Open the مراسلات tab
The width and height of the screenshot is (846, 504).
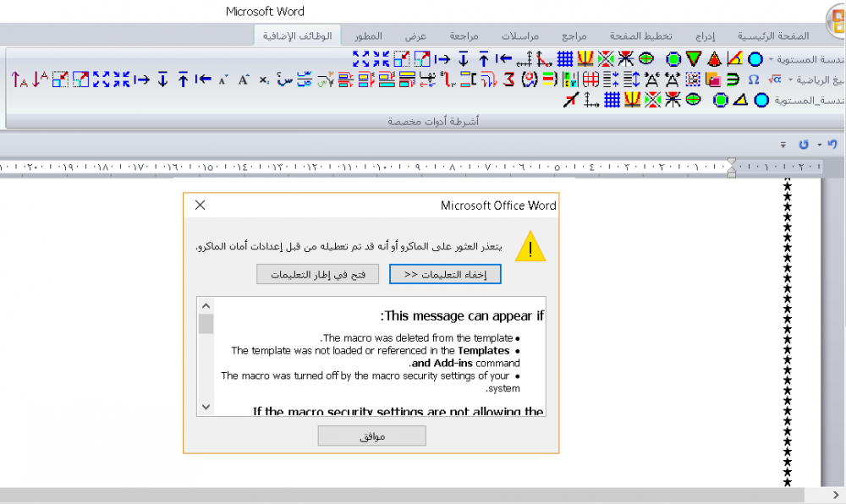pyautogui.click(x=520, y=36)
